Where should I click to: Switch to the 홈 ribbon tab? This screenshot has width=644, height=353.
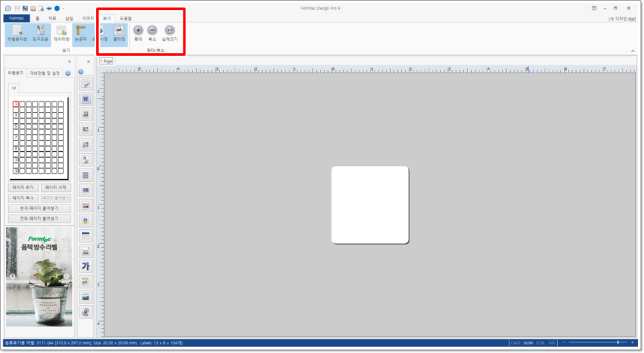coord(37,18)
